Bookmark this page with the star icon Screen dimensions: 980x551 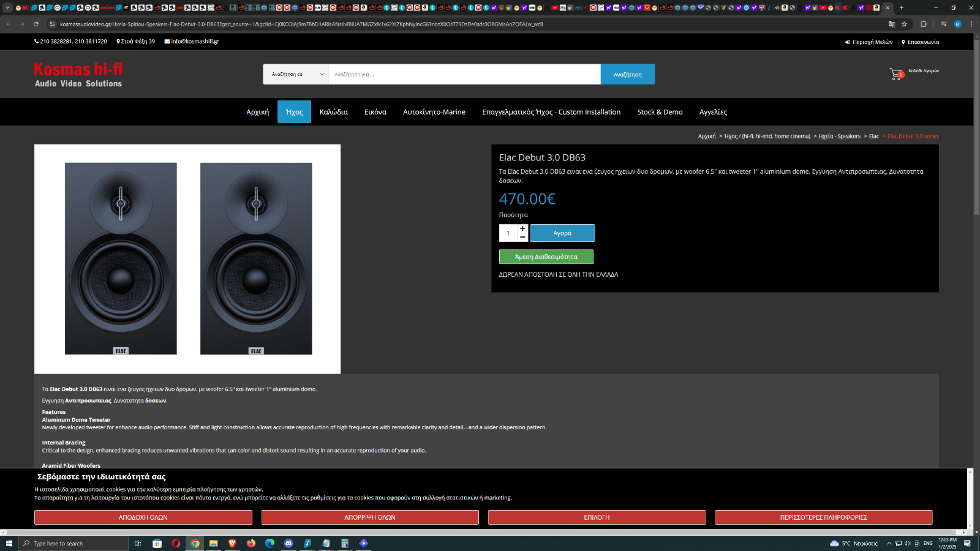tap(904, 24)
